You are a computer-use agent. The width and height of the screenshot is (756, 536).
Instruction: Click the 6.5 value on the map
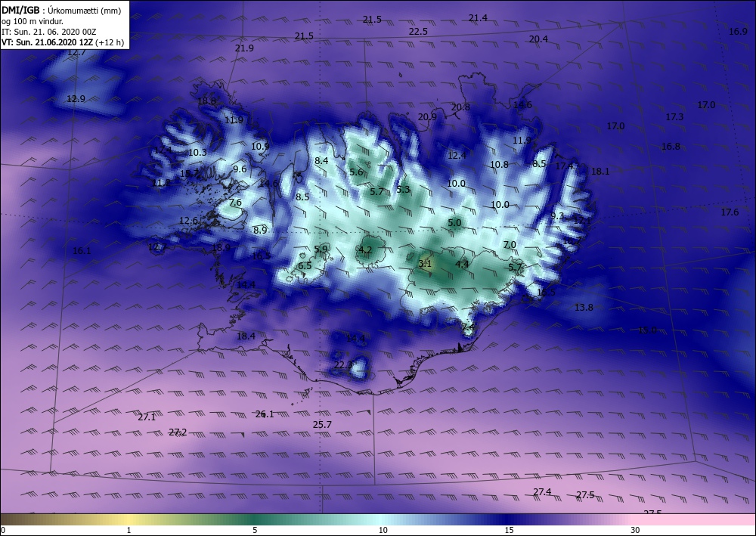[305, 266]
